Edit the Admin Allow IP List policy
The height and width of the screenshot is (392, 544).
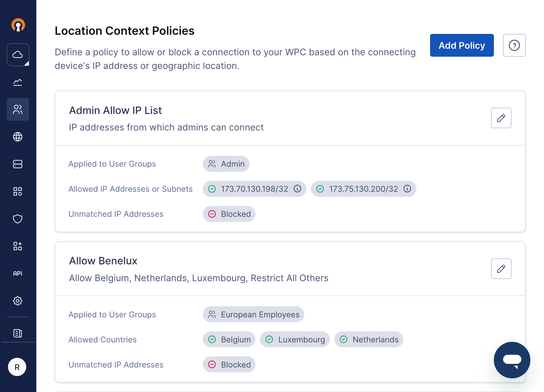(x=501, y=118)
